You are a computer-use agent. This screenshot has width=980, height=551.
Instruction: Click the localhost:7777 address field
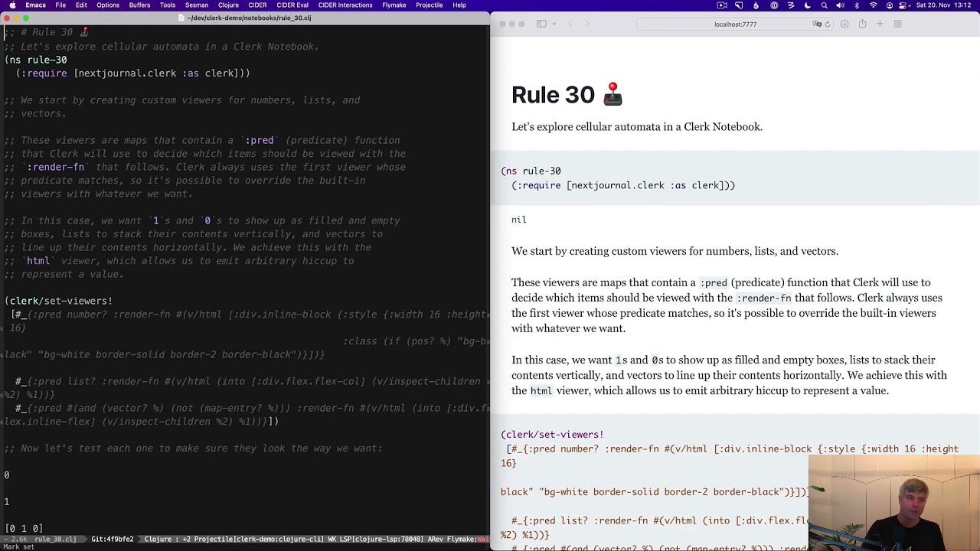(x=735, y=24)
